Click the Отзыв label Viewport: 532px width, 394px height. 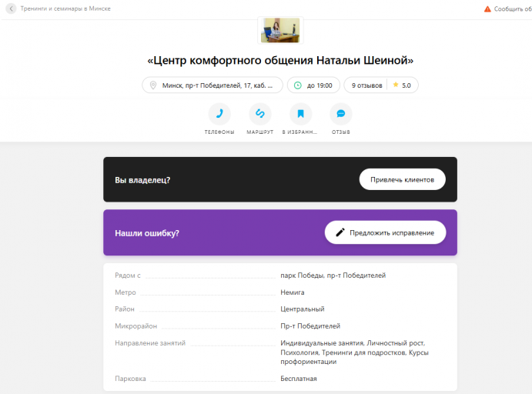pyautogui.click(x=341, y=132)
